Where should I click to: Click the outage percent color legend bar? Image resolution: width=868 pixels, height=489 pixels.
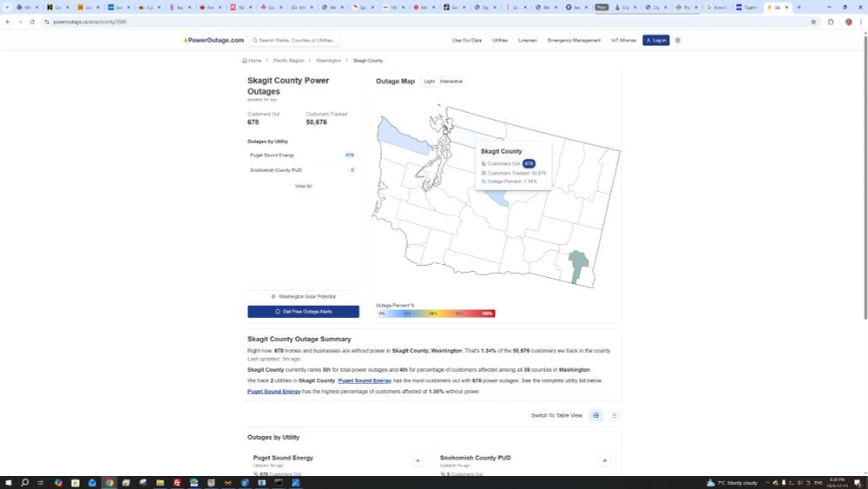[x=436, y=314]
